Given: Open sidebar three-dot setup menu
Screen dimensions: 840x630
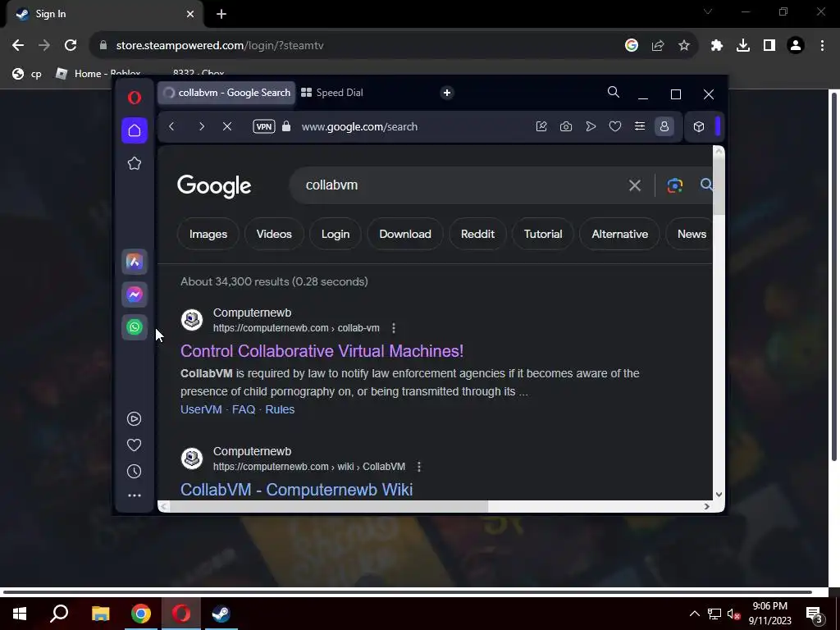Looking at the screenshot, I should [135, 495].
